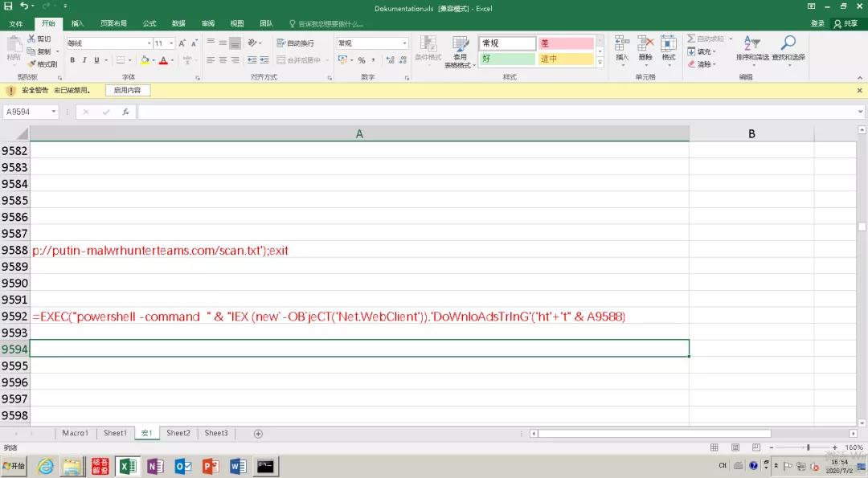Open the Macro1 sheet tab
Viewport: 868px width, 478px height.
point(76,433)
